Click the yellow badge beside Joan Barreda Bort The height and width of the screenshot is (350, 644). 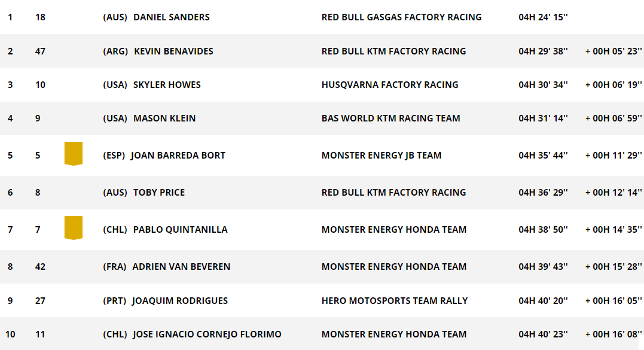[x=74, y=154]
